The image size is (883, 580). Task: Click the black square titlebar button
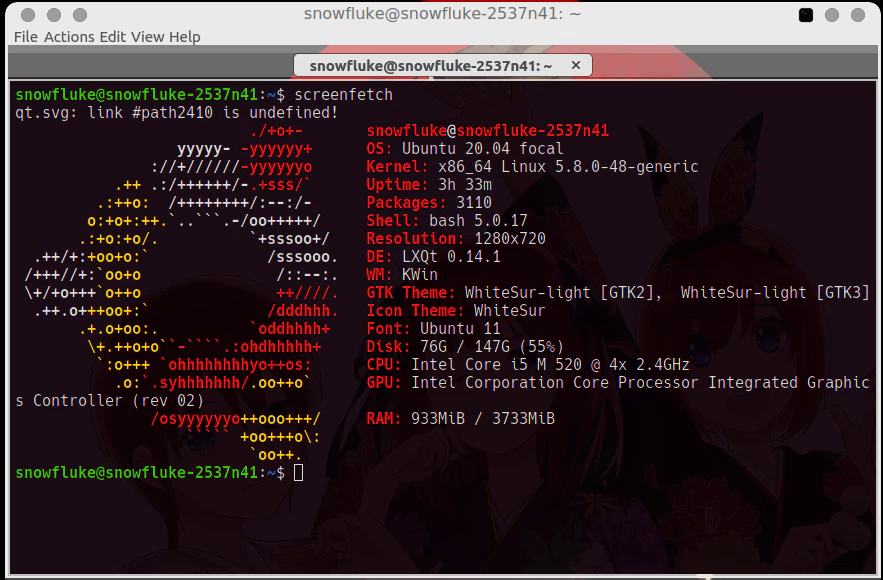pyautogui.click(x=806, y=15)
